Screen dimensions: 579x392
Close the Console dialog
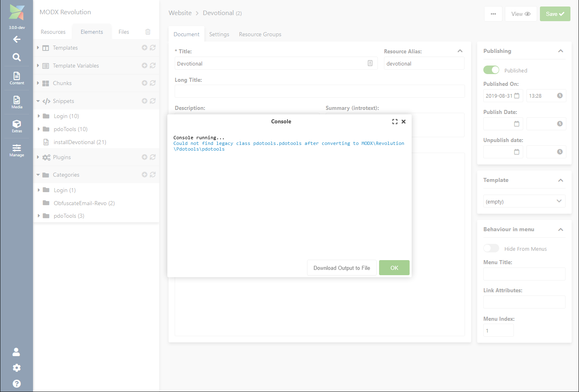point(404,122)
